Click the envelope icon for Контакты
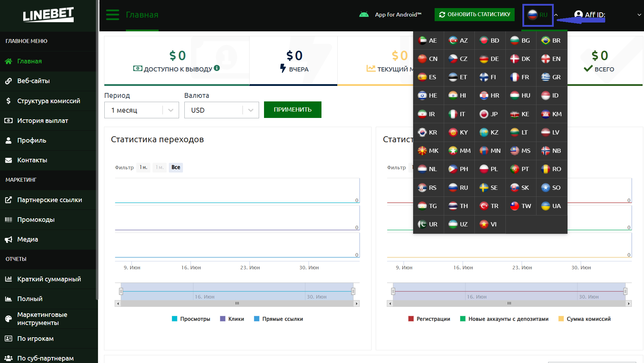 (8, 160)
